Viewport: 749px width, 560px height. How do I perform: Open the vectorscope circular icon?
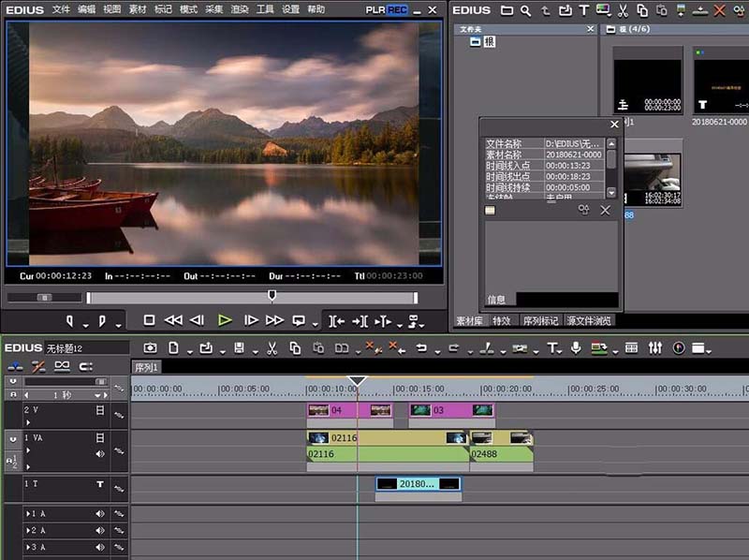(679, 348)
